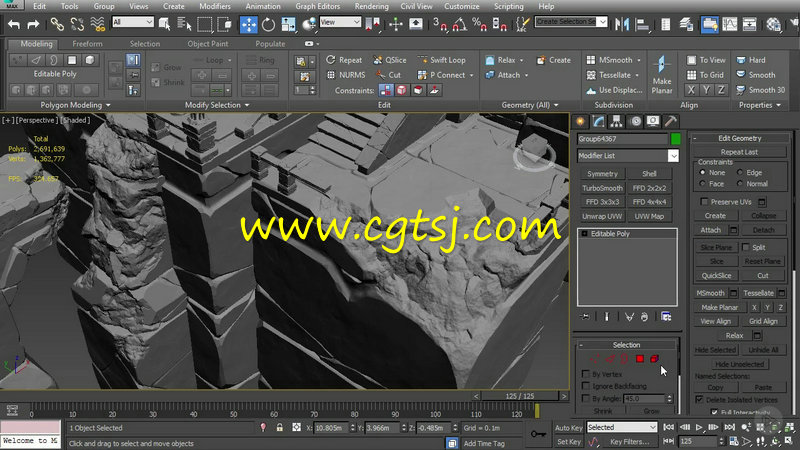Image resolution: width=800 pixels, height=450 pixels.
Task: Click the time slider 125 / 125
Action: click(x=519, y=396)
